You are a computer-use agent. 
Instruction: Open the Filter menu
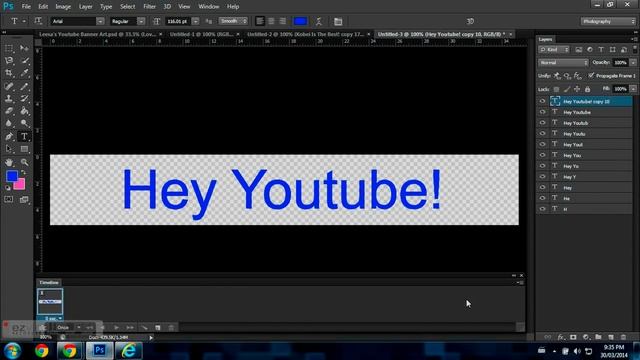tap(149, 7)
